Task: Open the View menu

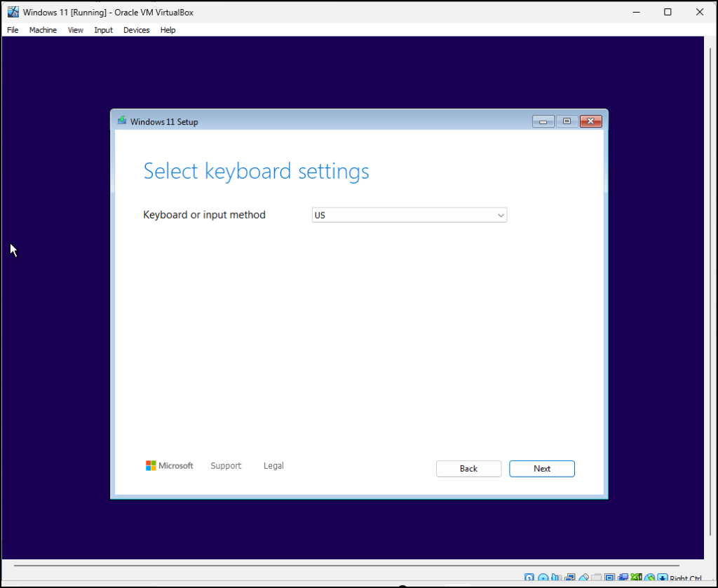Action: (x=76, y=30)
